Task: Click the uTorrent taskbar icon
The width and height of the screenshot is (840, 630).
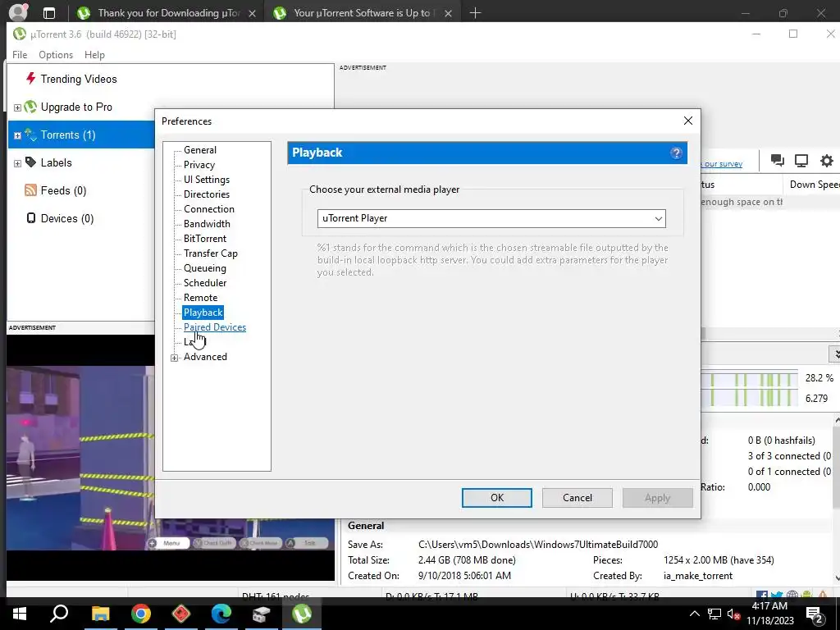Action: (x=302, y=614)
